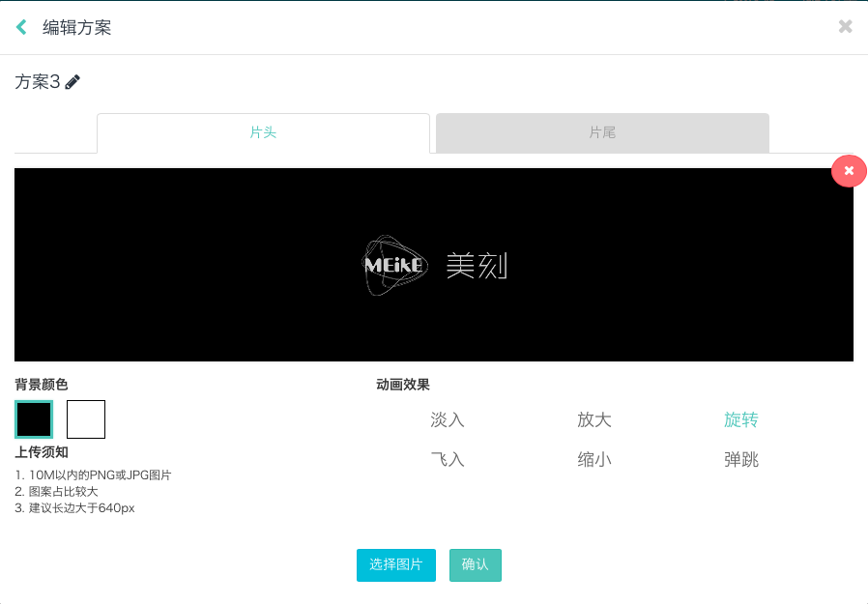Choose the 缩小 animation effect
Viewport: 868px width, 604px height.
594,459
